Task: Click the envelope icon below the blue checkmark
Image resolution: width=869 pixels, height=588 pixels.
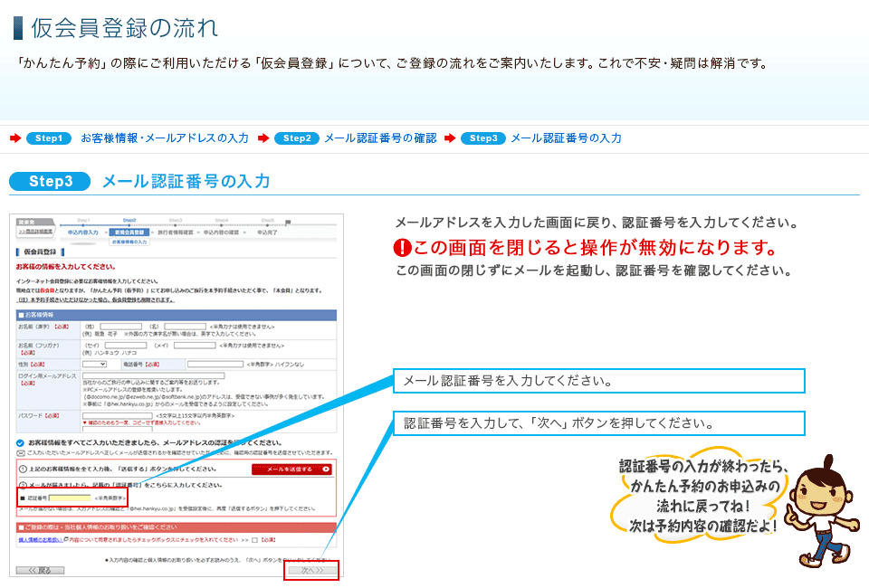Action: [x=21, y=451]
